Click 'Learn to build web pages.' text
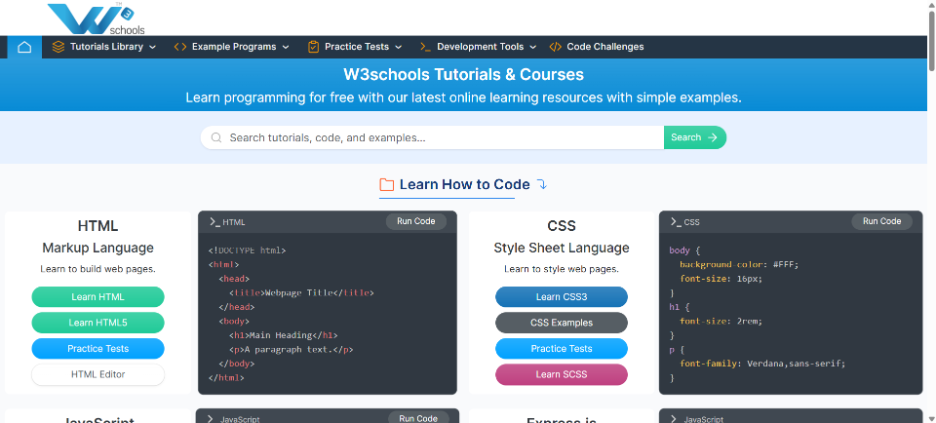Image resolution: width=936 pixels, height=423 pixels. (98, 269)
